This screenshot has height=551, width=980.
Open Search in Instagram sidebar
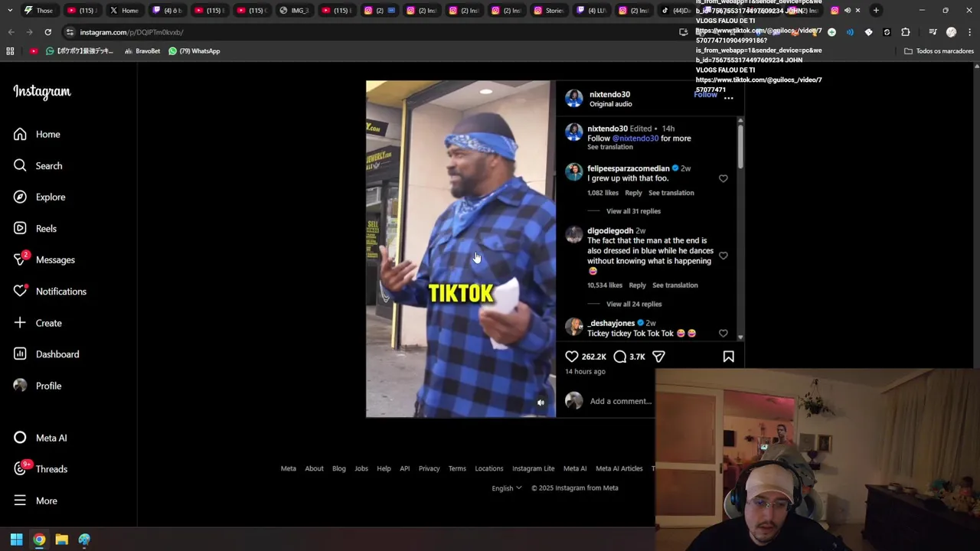point(38,166)
